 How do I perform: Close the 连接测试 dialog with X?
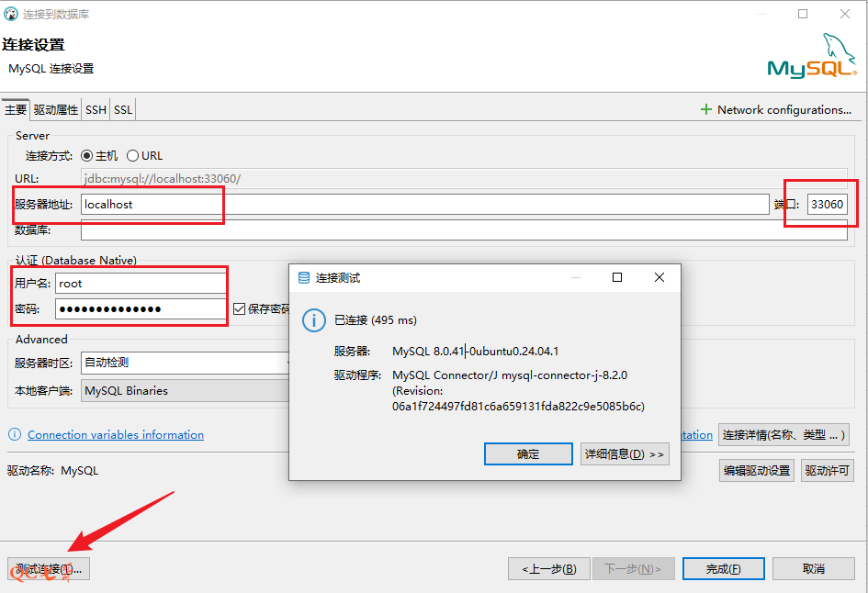(x=659, y=277)
